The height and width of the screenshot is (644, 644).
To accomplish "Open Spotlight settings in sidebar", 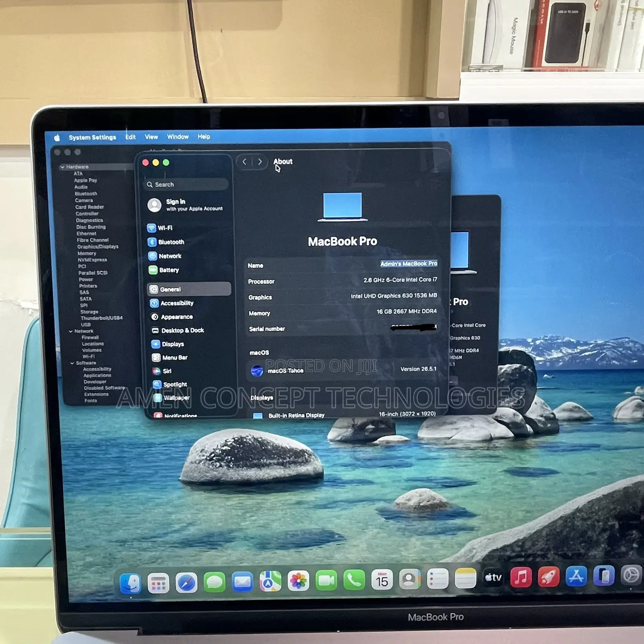I will [x=170, y=384].
